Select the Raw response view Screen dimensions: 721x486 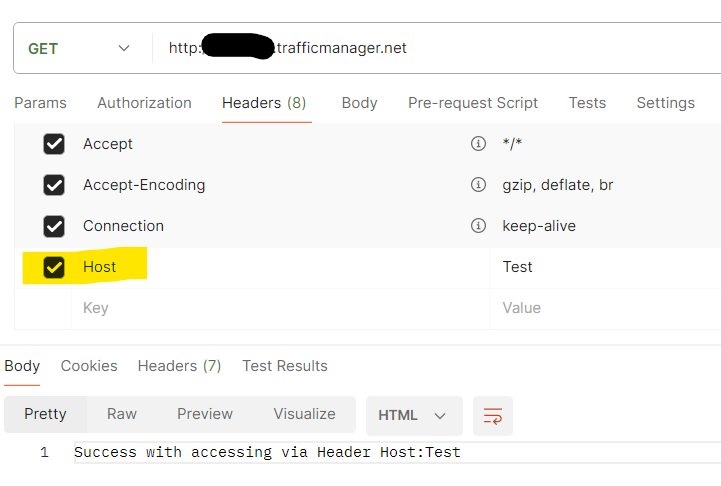click(x=122, y=414)
